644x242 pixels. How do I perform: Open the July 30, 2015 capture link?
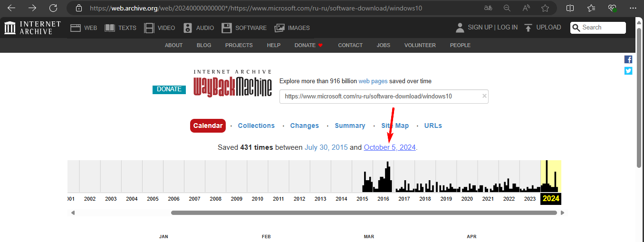tap(326, 147)
